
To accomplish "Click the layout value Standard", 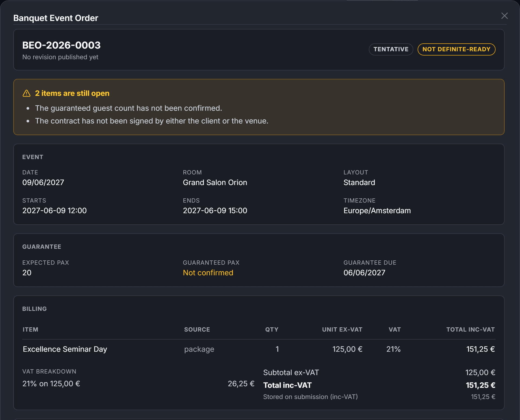I will 359,182.
